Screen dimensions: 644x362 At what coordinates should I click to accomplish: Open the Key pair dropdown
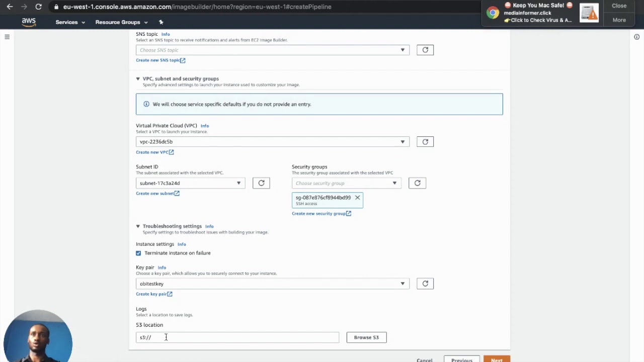click(272, 284)
